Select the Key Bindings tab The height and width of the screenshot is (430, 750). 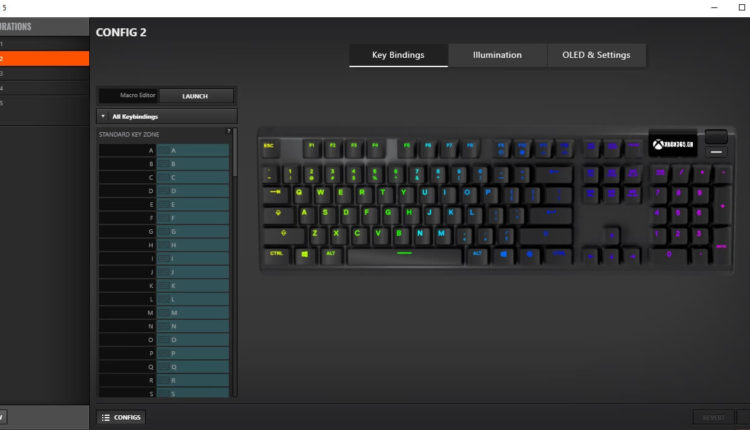(398, 55)
